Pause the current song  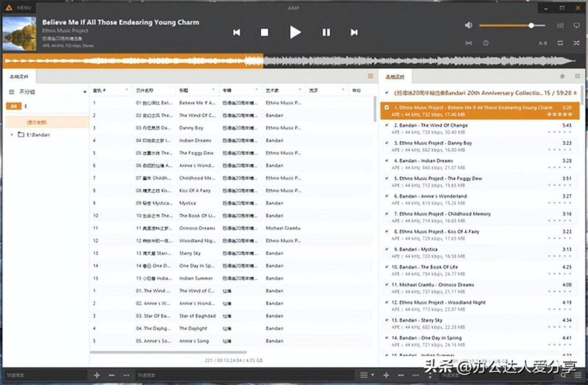pos(326,32)
